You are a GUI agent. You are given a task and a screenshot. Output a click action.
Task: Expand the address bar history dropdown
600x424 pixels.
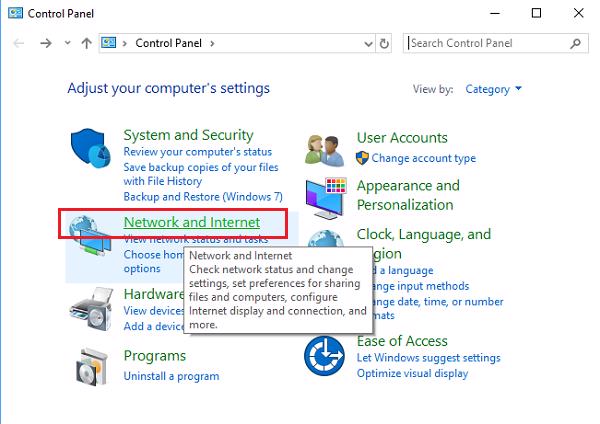click(365, 44)
